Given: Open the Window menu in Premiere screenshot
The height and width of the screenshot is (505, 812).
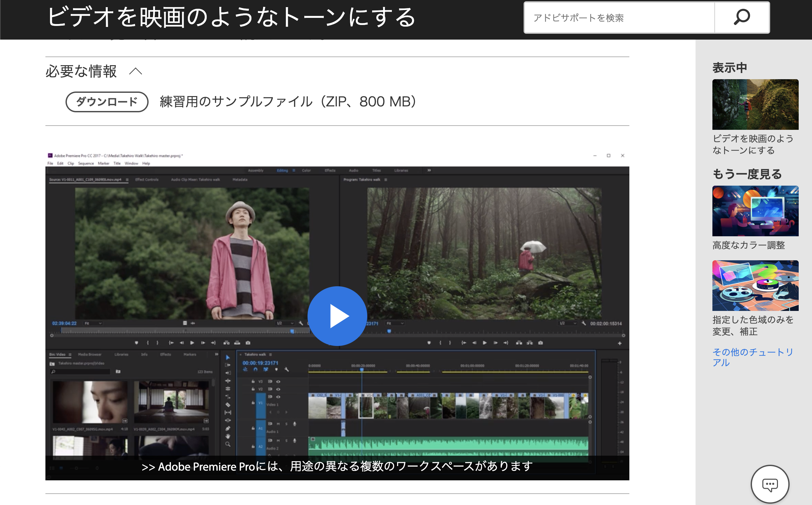Looking at the screenshot, I should pyautogui.click(x=131, y=163).
